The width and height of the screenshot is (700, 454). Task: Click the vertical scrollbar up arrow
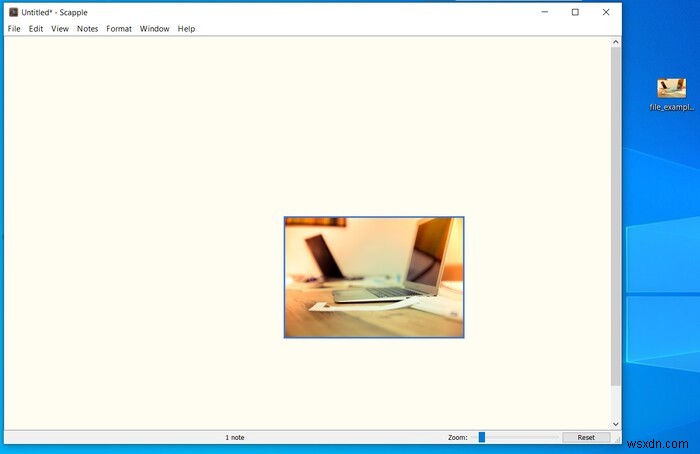click(x=616, y=42)
